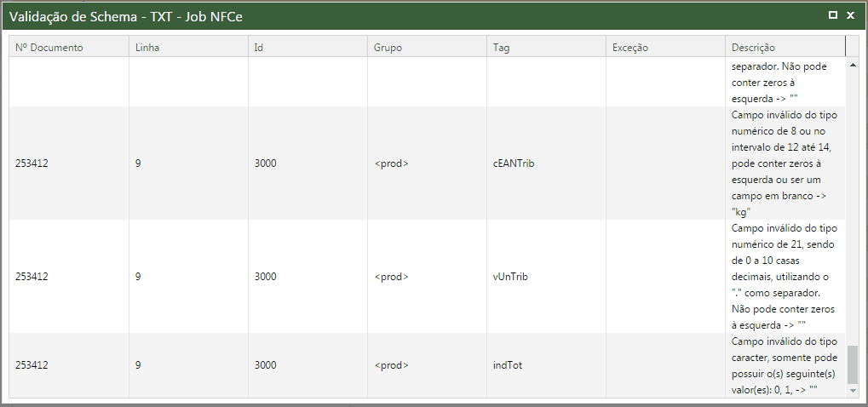Close the Validação de Schema window
Image resolution: width=868 pixels, height=407 pixels.
(850, 14)
